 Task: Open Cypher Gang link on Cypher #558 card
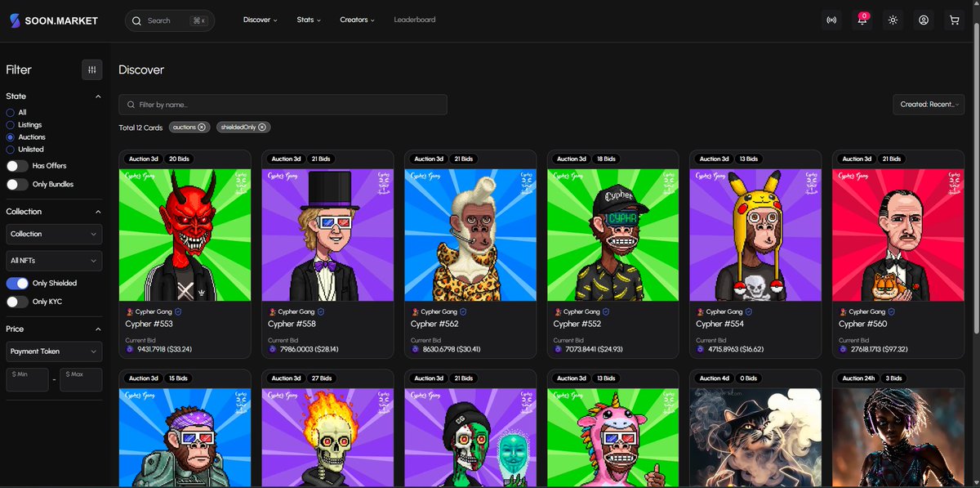point(296,311)
